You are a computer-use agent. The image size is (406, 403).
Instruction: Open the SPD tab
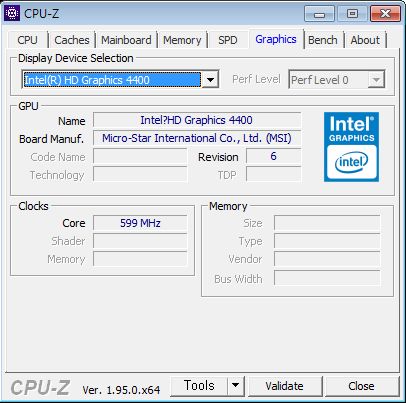tap(228, 40)
